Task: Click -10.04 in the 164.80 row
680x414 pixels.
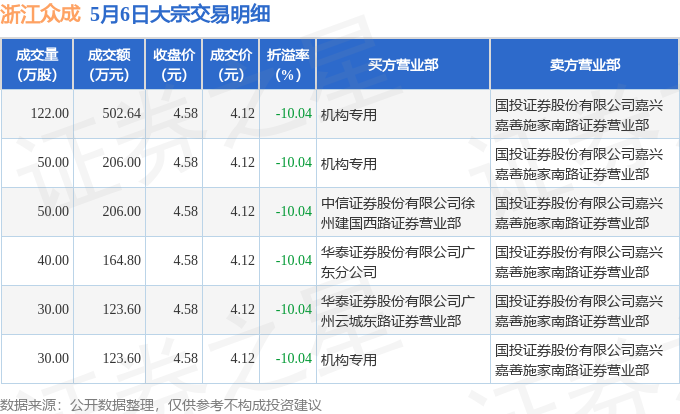Action: [294, 261]
